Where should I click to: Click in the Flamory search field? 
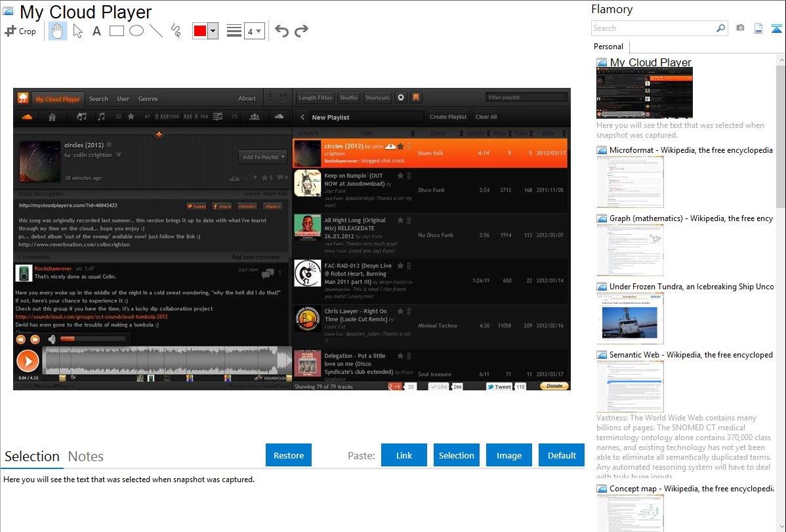click(x=653, y=28)
